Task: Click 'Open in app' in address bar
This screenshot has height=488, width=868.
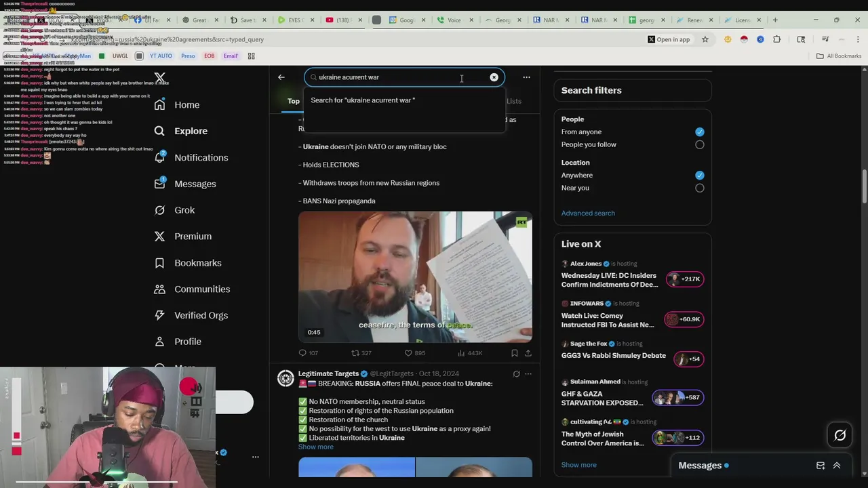Action: [669, 39]
